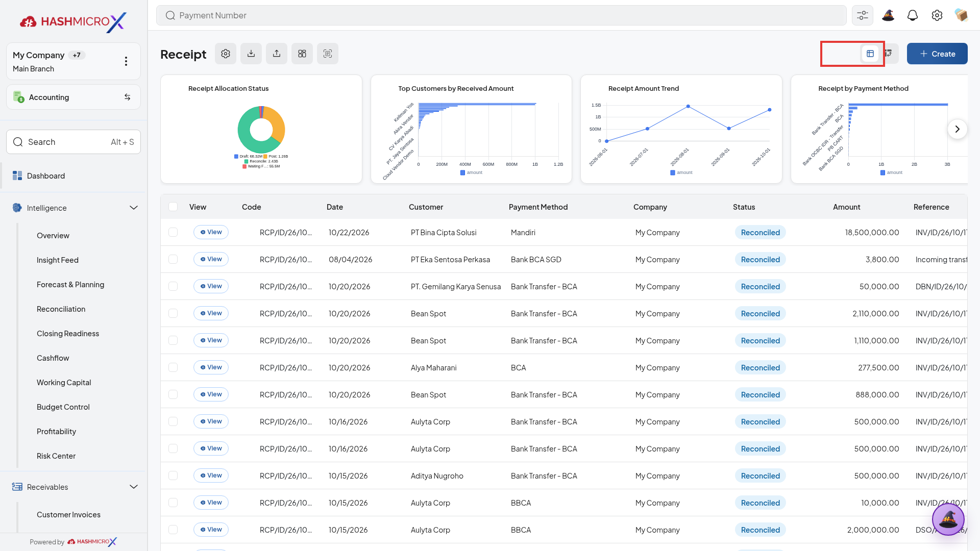Click the Accounting module switch arrows
This screenshot has height=551, width=980.
coord(128,97)
